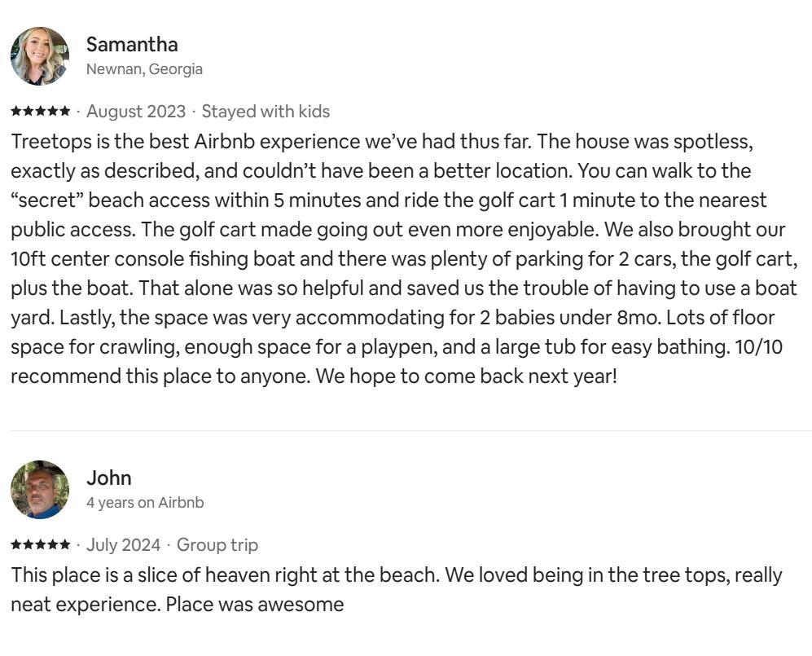Click the August 2023 review date
The height and width of the screenshot is (656, 812).
(x=136, y=112)
